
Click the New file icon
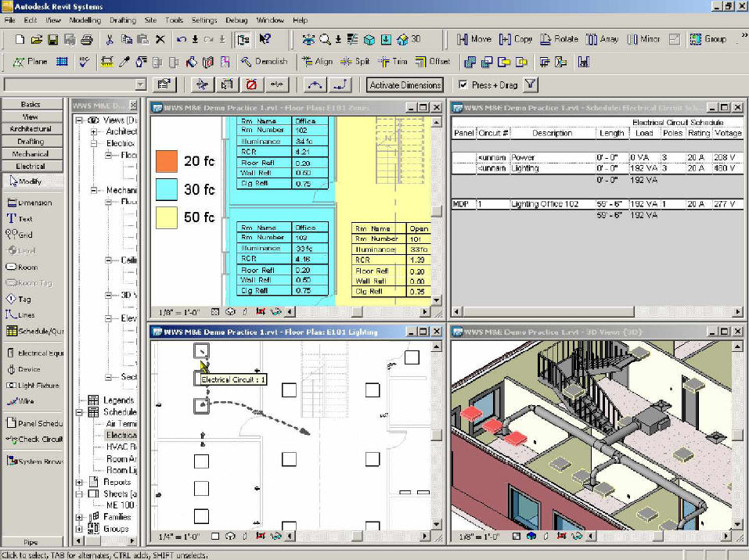pos(20,39)
